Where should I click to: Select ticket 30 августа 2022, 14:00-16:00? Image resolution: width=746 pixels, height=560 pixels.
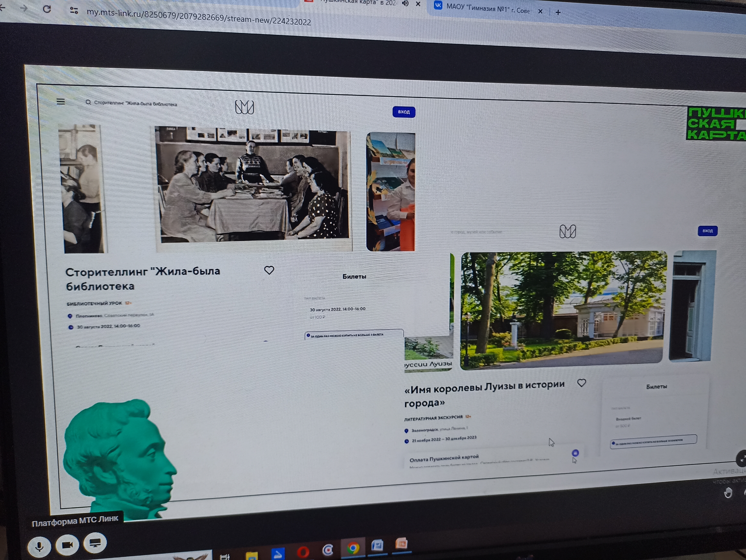[x=338, y=309]
